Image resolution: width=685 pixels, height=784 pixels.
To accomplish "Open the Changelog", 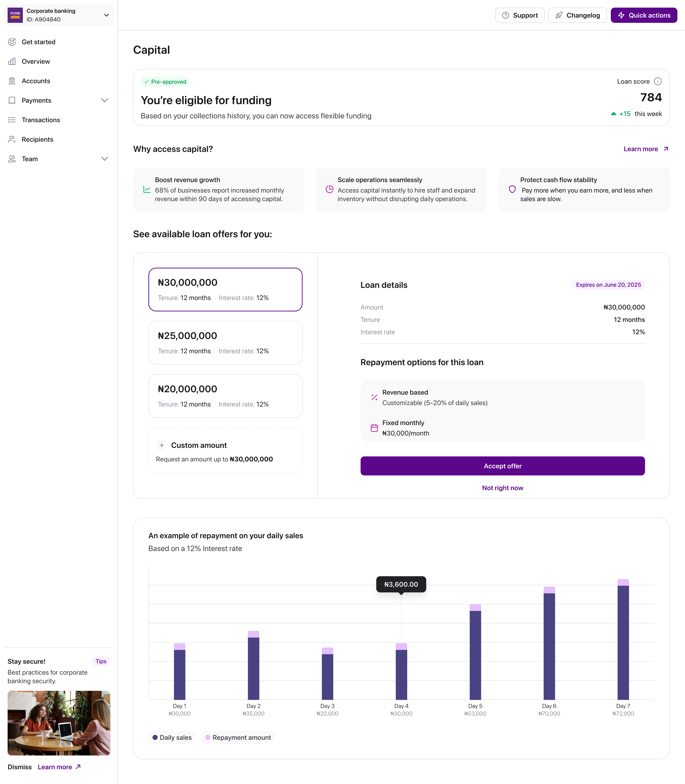I will click(x=577, y=15).
